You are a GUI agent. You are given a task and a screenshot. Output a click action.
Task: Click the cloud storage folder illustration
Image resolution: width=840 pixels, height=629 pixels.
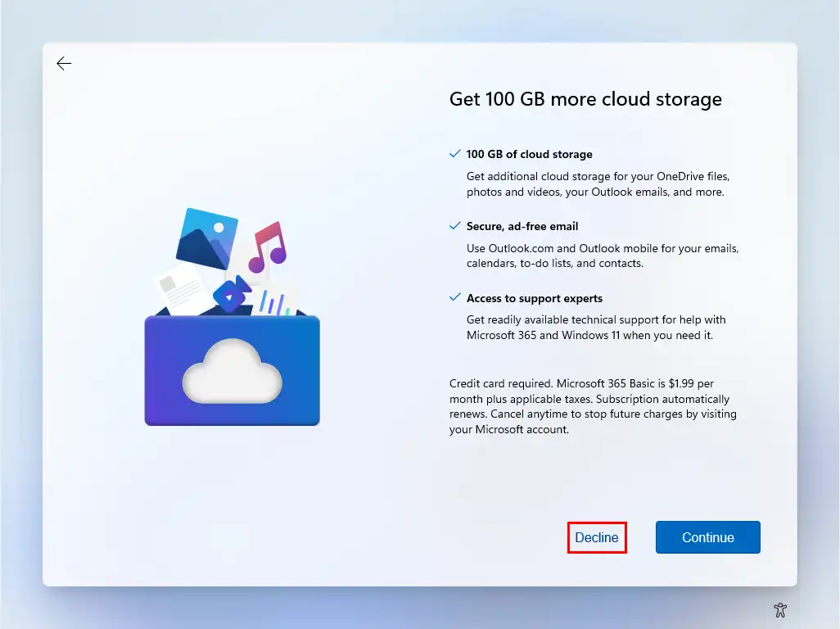click(x=232, y=317)
